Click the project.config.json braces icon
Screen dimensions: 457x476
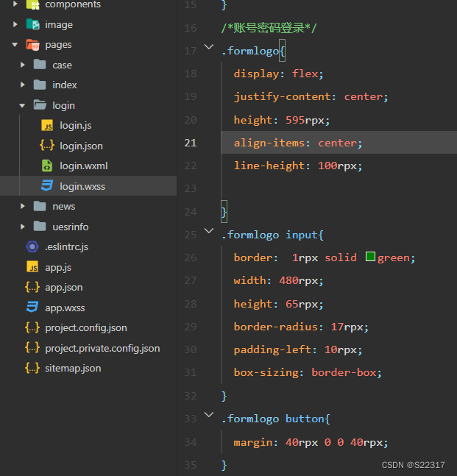pos(32,327)
